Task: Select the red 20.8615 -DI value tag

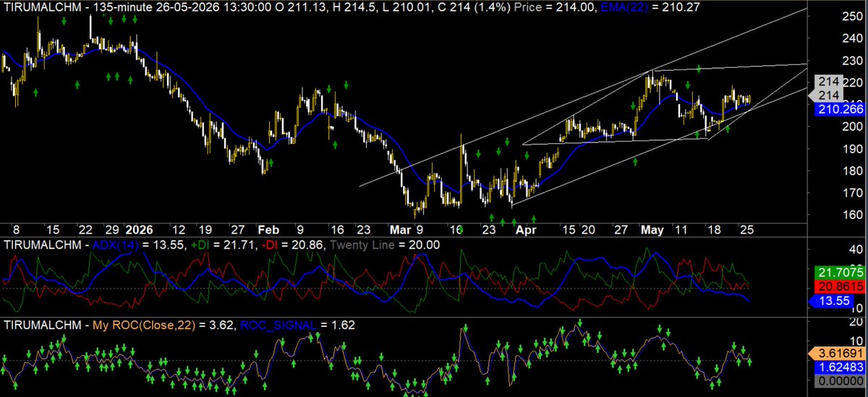Action: pos(839,286)
